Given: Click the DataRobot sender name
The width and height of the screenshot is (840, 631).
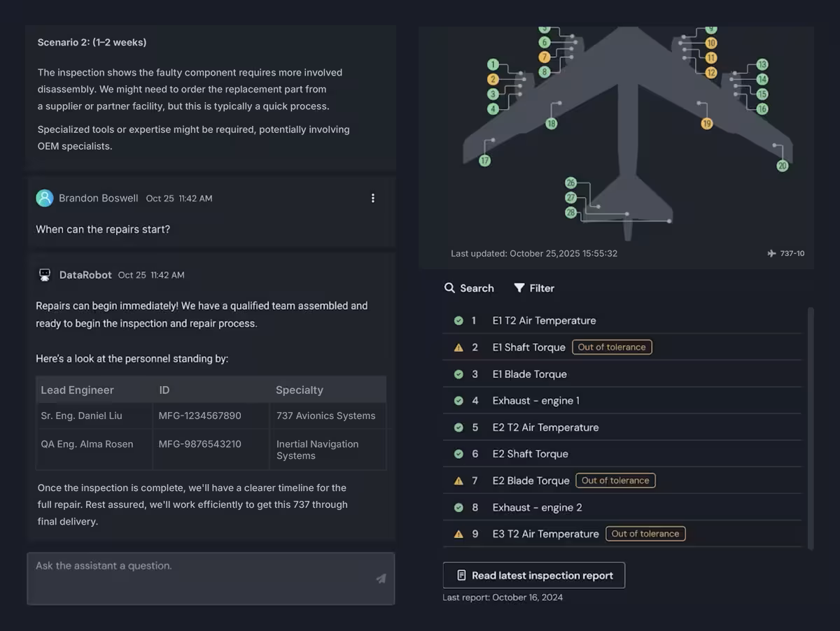Looking at the screenshot, I should (85, 275).
